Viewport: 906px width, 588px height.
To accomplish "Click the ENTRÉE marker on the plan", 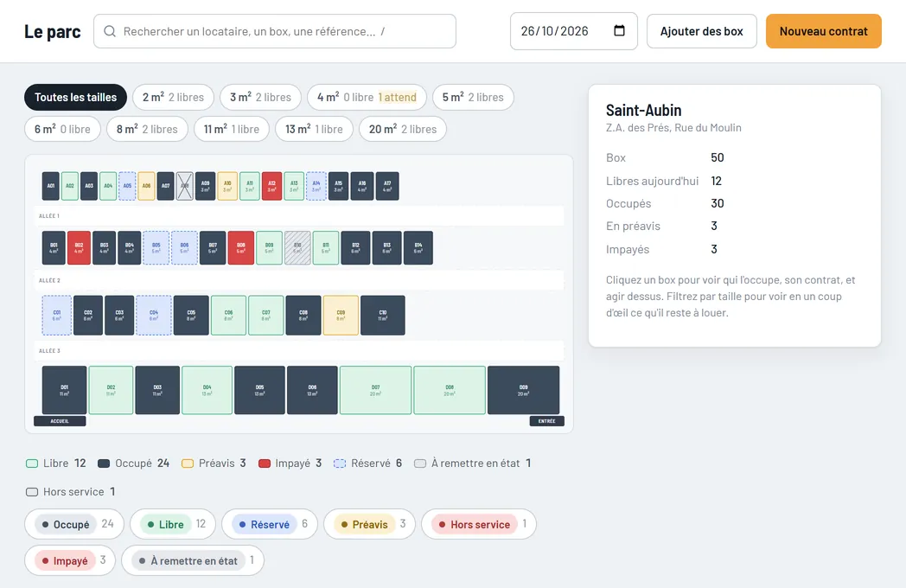I will coord(546,421).
